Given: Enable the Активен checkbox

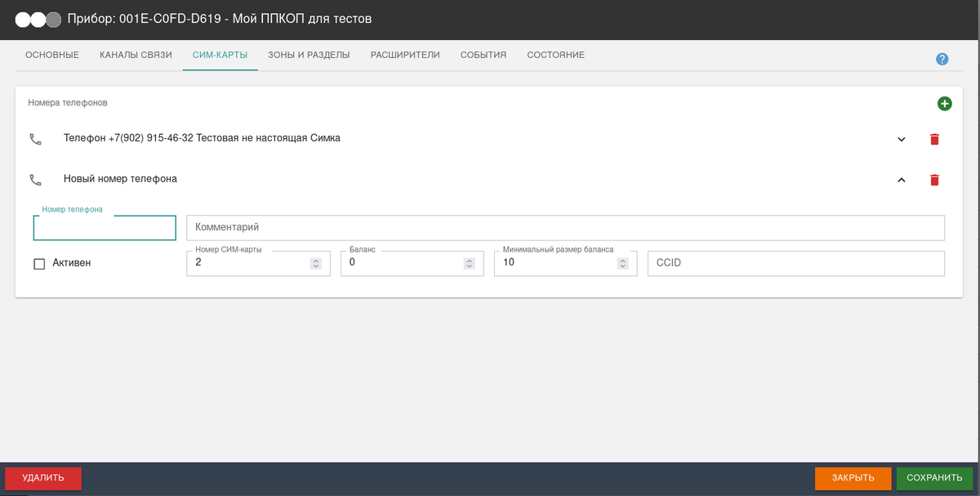Looking at the screenshot, I should point(39,264).
